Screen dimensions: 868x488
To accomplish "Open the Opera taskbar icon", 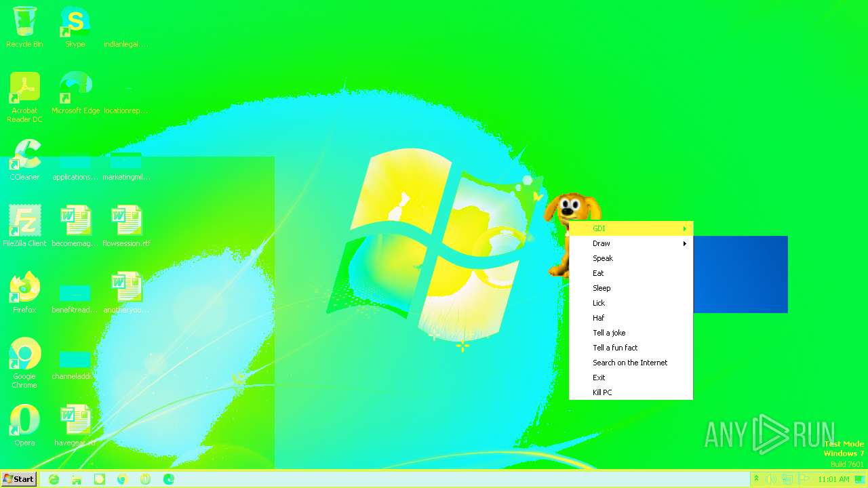I will [145, 479].
